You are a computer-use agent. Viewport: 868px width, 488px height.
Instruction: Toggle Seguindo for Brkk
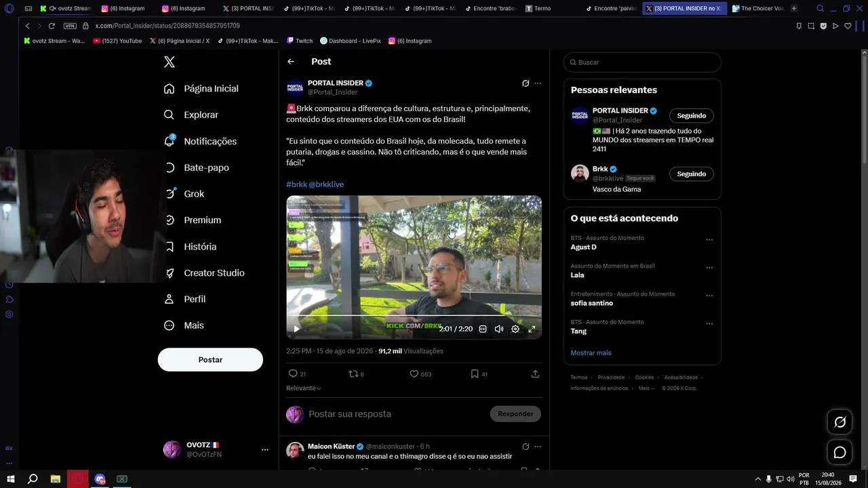pos(692,174)
